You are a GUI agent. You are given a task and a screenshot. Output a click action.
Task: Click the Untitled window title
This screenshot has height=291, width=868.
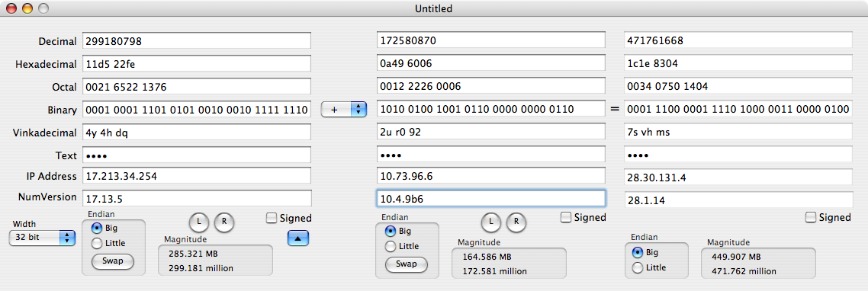[433, 8]
